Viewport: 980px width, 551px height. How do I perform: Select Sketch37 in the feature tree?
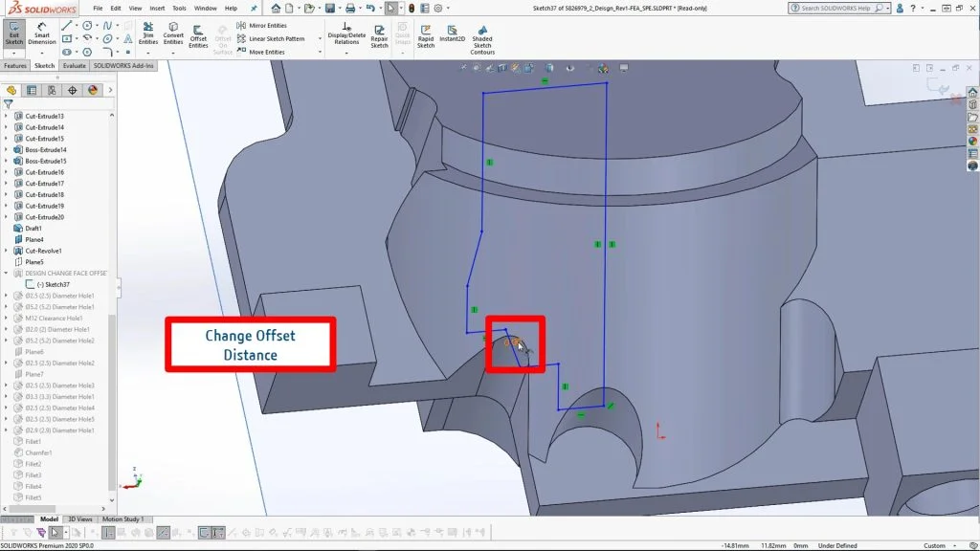57,284
